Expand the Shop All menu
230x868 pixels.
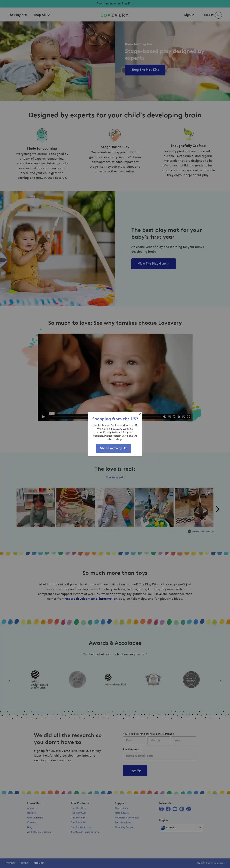[41, 15]
